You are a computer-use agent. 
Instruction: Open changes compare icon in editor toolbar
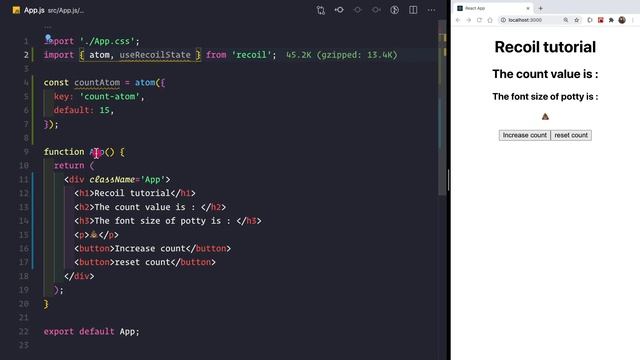coord(320,10)
